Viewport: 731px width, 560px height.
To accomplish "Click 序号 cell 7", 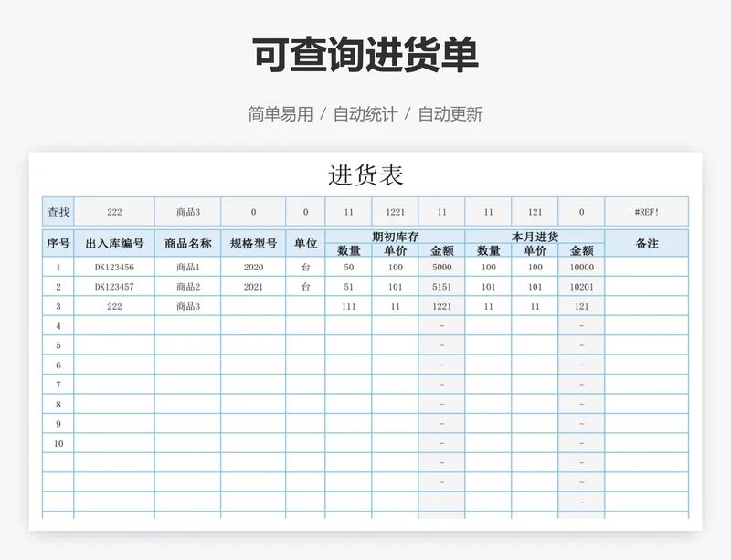I will pyautogui.click(x=58, y=385).
